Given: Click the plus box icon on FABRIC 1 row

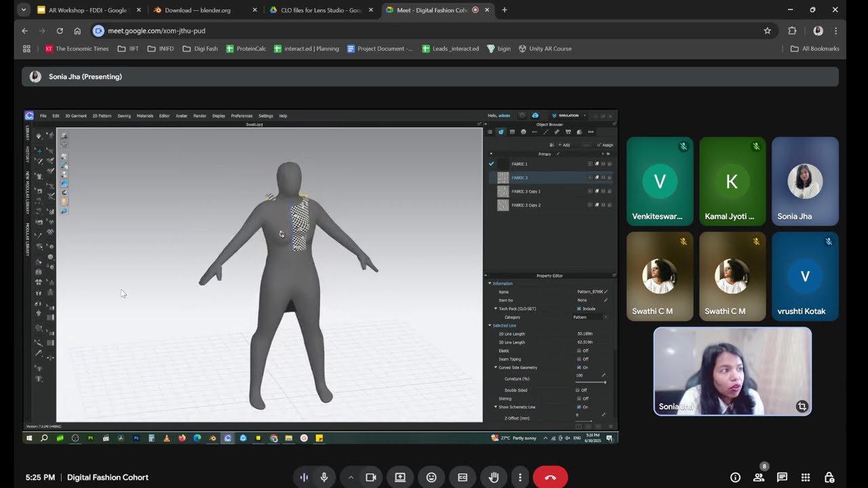Looking at the screenshot, I should pos(590,164).
